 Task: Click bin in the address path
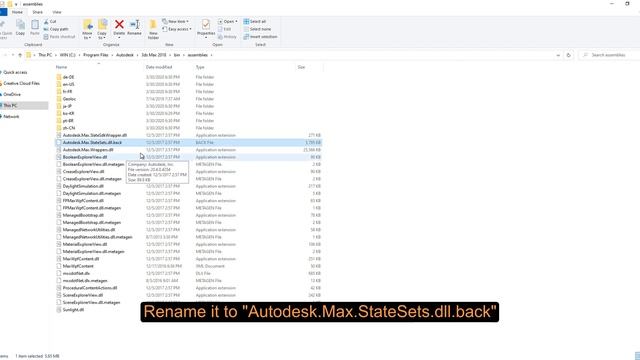click(x=177, y=55)
